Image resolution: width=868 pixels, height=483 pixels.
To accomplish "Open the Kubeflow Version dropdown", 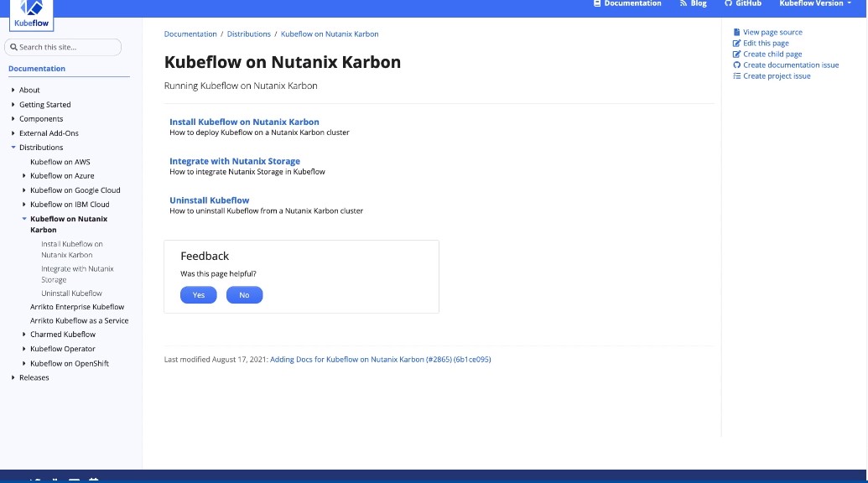I will (814, 3).
